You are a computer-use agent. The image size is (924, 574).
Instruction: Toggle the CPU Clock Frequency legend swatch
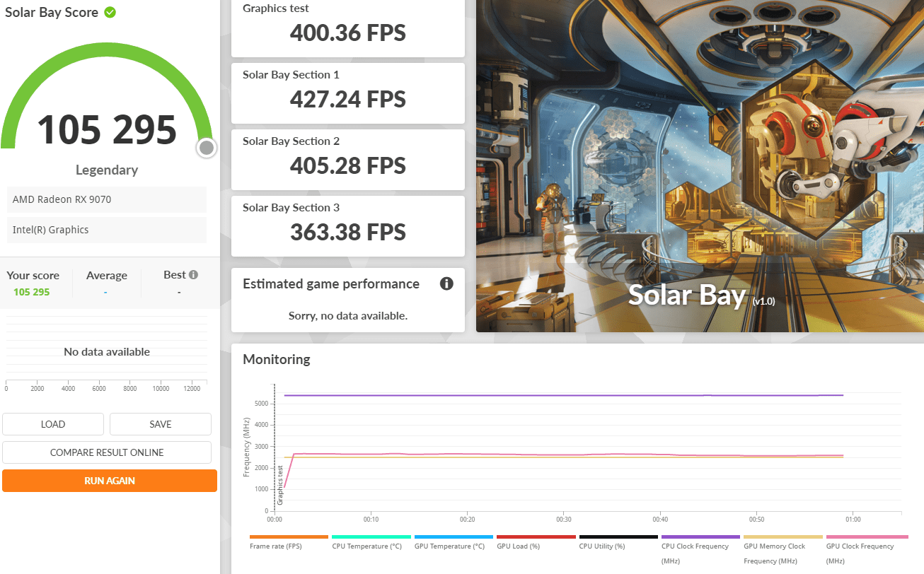click(701, 537)
